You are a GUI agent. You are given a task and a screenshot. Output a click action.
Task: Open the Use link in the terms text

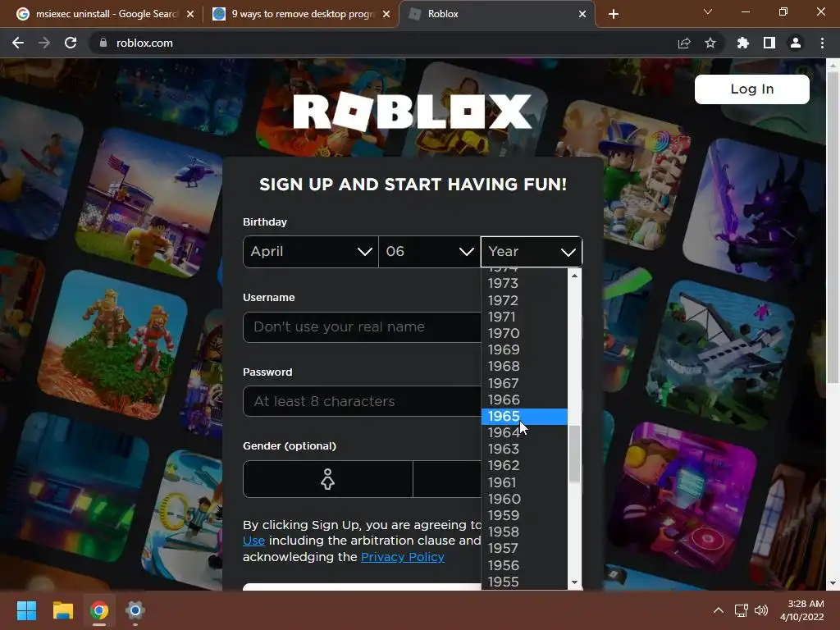pyautogui.click(x=254, y=541)
